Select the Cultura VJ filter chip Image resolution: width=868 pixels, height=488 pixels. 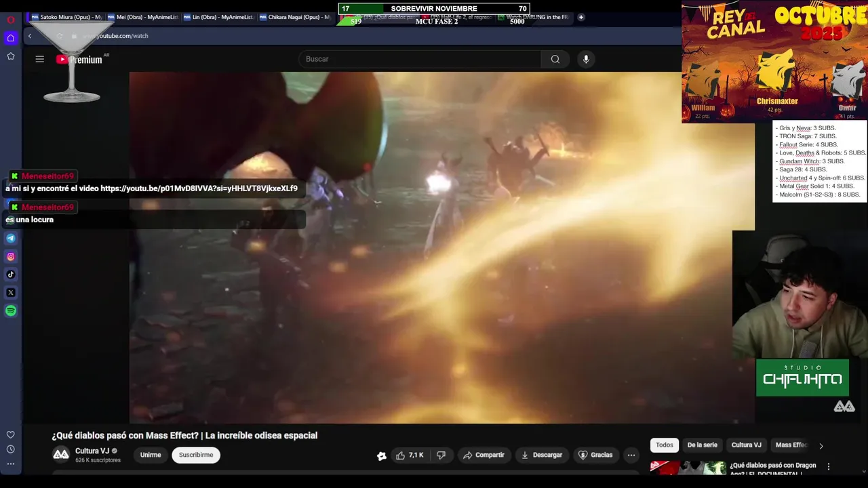click(746, 445)
